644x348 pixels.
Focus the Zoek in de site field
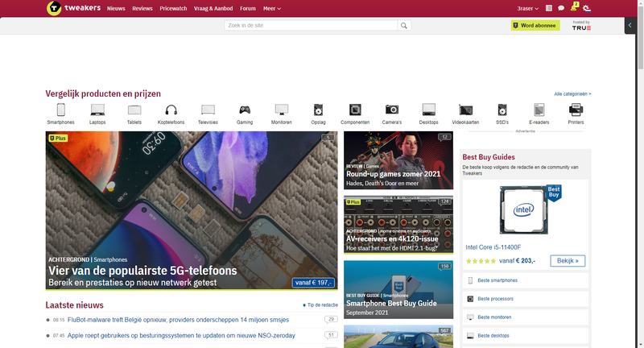point(311,26)
